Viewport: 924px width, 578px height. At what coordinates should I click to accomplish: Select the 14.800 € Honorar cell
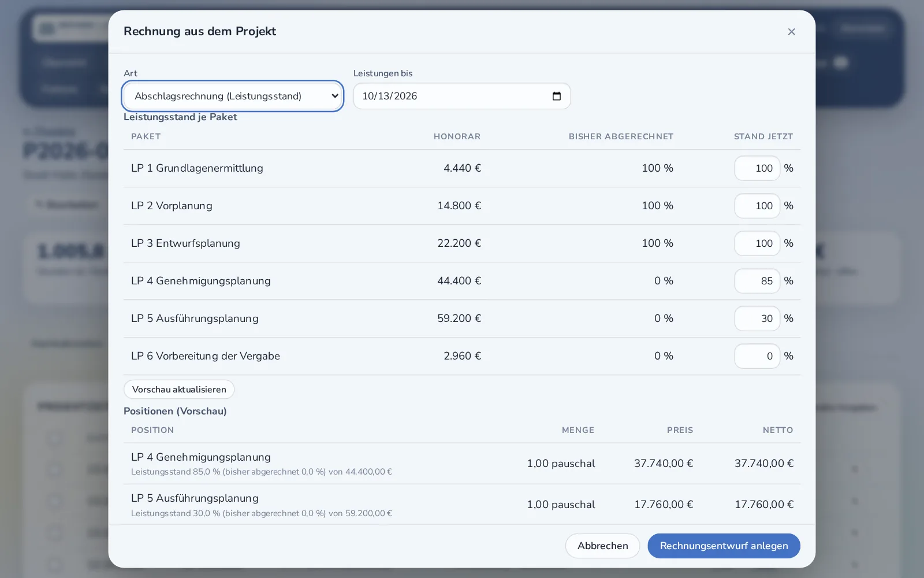[x=459, y=206]
